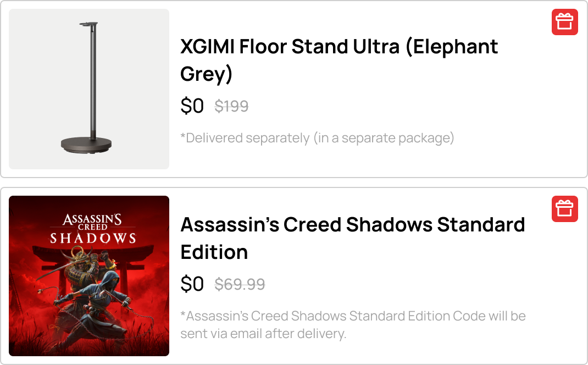
Task: Click the gift icon on Assassin's Creed card
Action: click(564, 209)
